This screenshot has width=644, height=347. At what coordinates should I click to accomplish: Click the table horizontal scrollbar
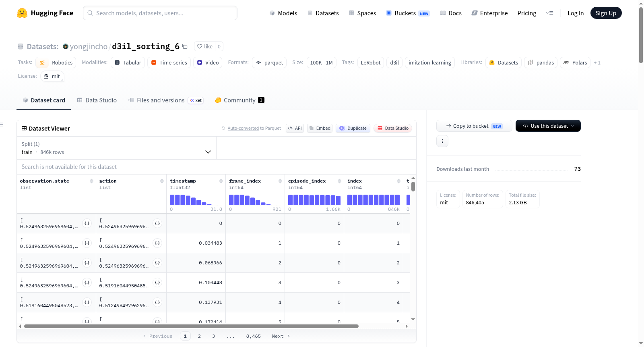[x=191, y=326]
